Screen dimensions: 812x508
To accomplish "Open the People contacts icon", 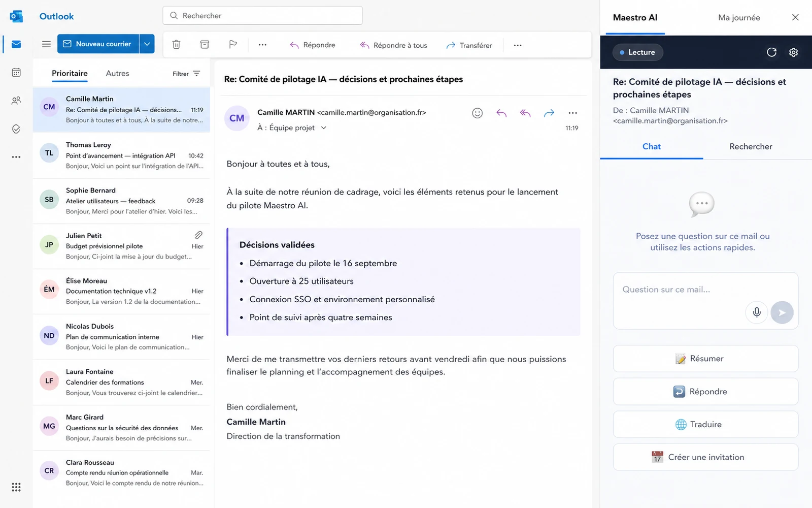I will pos(16,101).
